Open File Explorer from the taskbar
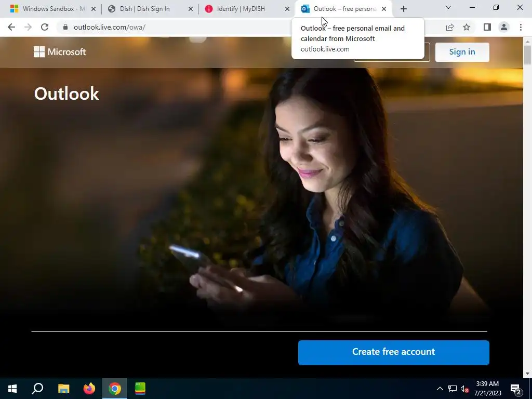The width and height of the screenshot is (532, 399). (63, 389)
